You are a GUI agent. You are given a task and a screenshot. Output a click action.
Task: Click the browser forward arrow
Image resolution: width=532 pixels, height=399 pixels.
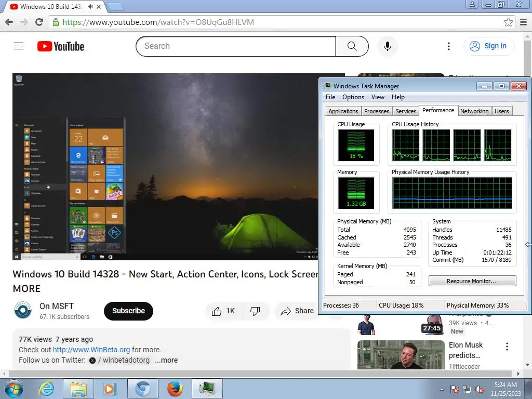pyautogui.click(x=24, y=22)
